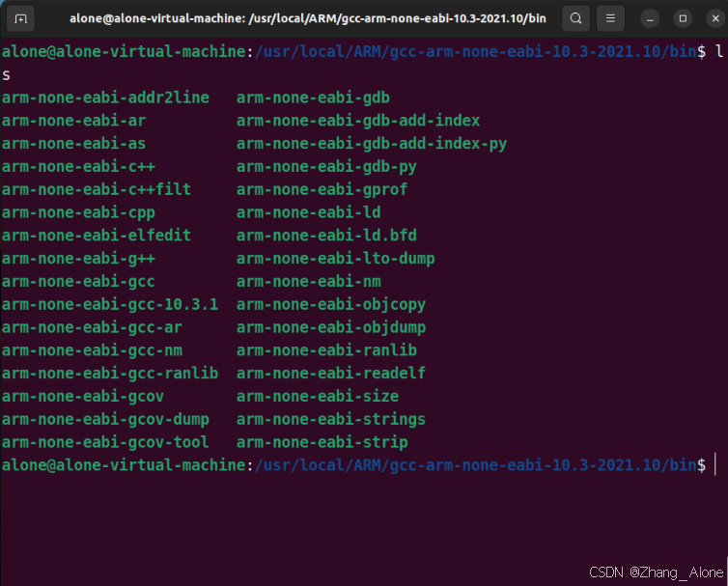Click the arm-none-eabi-gcc-10.3.1 entry
Viewport: 728px width, 586px height.
[x=110, y=305]
